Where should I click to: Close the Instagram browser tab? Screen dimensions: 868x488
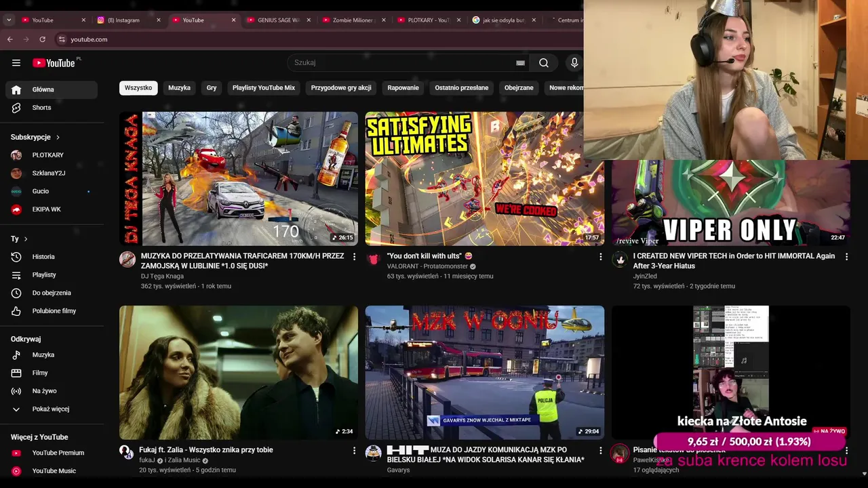coord(159,20)
